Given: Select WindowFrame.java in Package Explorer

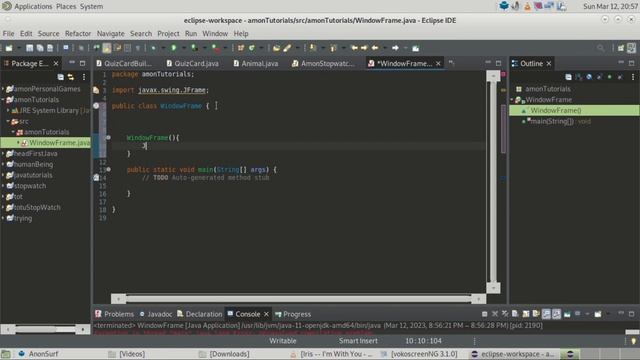Looking at the screenshot, I should click(45, 143).
